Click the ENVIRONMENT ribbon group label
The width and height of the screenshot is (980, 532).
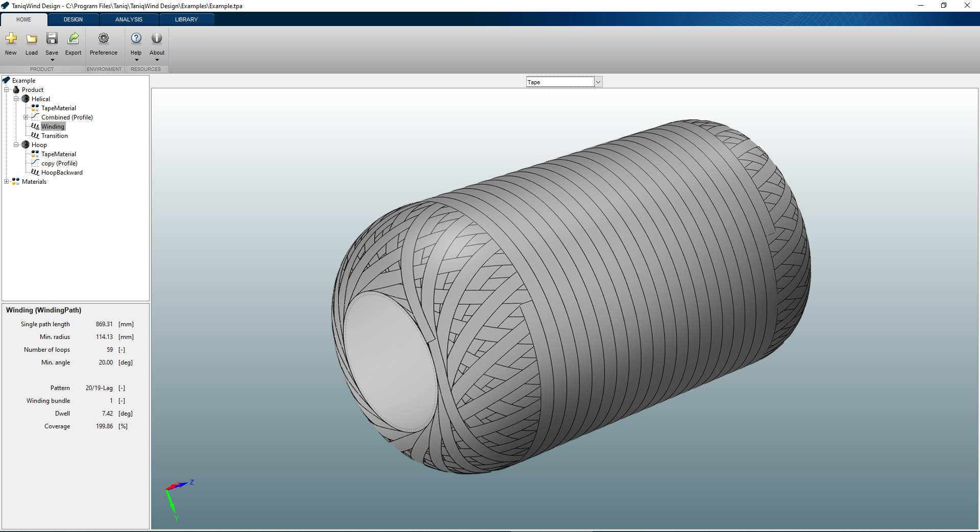point(104,69)
